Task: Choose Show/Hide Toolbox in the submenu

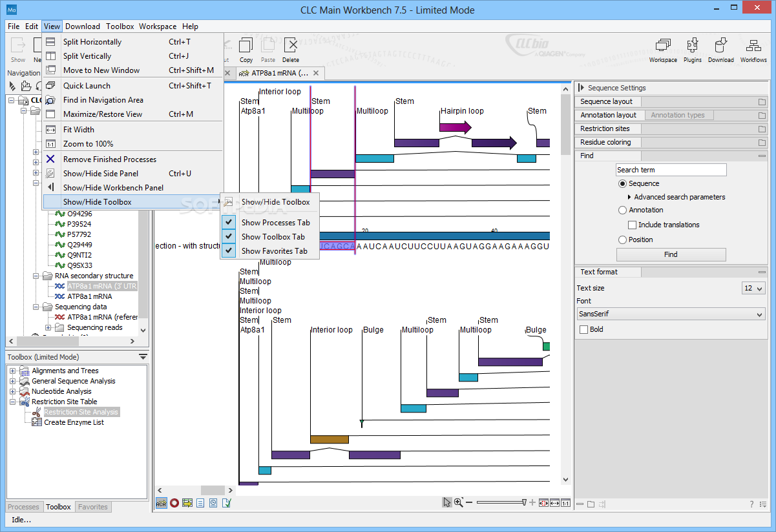Action: point(270,202)
